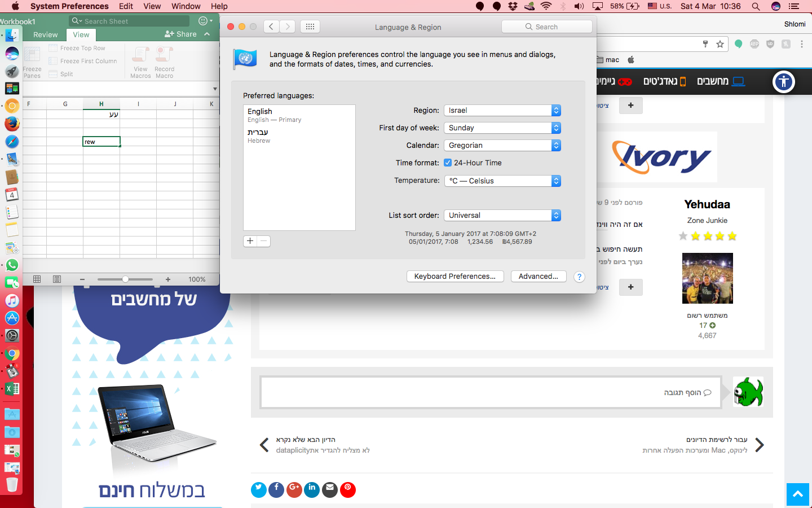Switch to the Review tab in Excel
Viewport: 812px width, 508px height.
coord(46,34)
